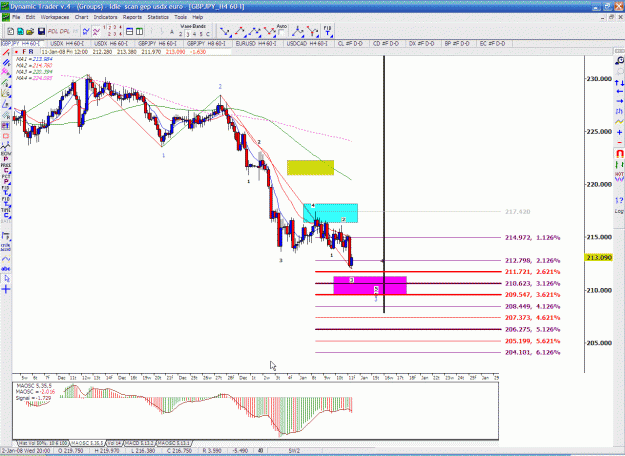Click the floppy disk save icon
Viewport: 625px width, 456px height.
tap(41, 31)
